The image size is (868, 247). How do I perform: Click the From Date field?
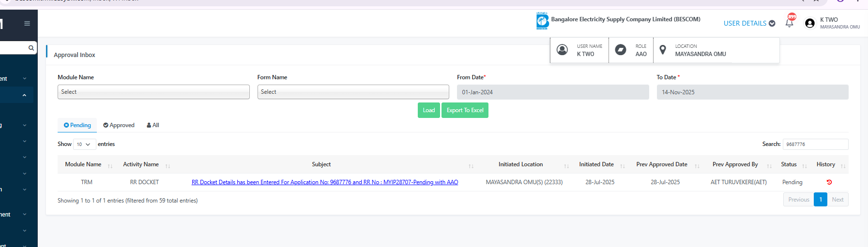553,92
